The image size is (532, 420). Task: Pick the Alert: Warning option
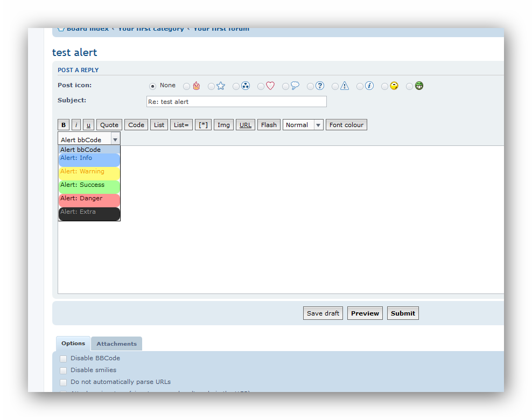(89, 173)
